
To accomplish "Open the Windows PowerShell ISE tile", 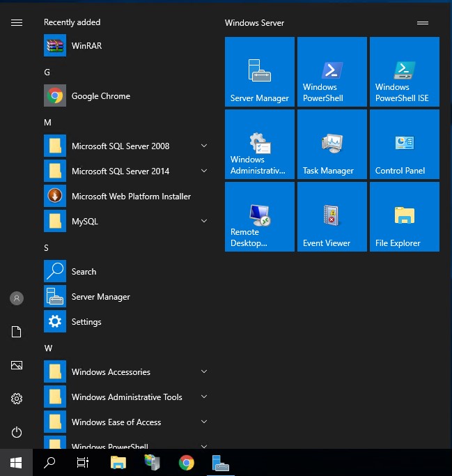I will pyautogui.click(x=404, y=72).
